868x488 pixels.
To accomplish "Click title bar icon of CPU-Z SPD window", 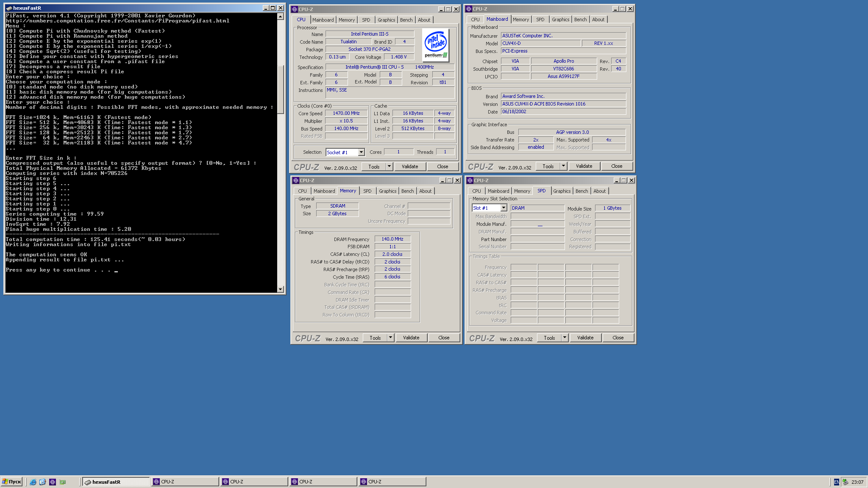I will 470,180.
